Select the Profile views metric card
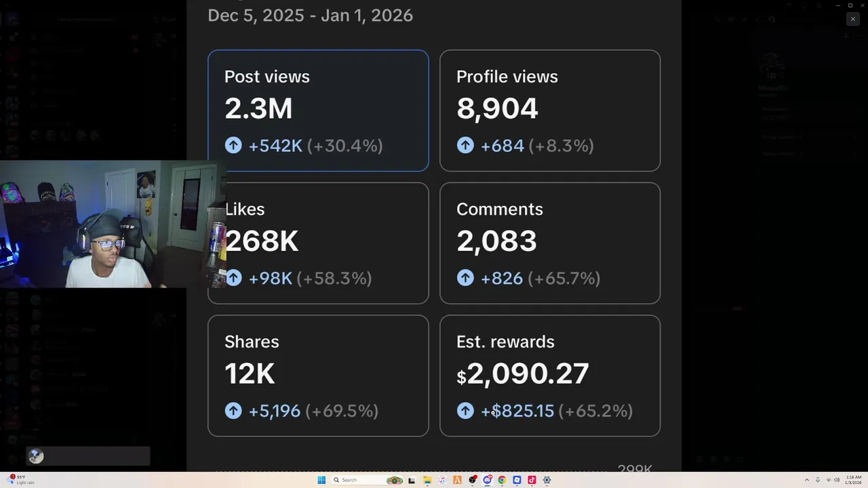 (x=550, y=110)
